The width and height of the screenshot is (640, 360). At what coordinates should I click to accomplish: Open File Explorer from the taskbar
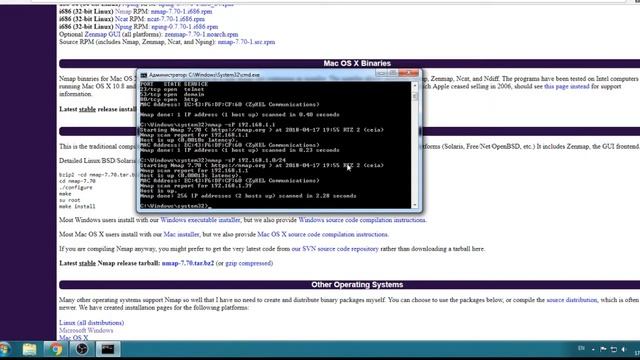(x=29, y=349)
